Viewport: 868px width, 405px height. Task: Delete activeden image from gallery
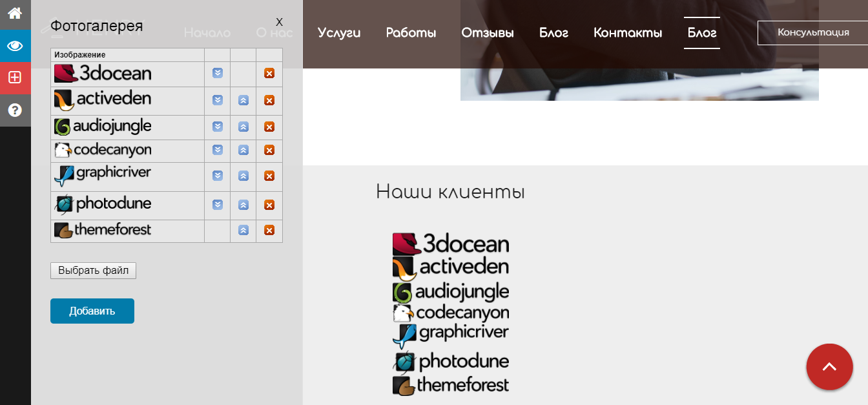(269, 100)
